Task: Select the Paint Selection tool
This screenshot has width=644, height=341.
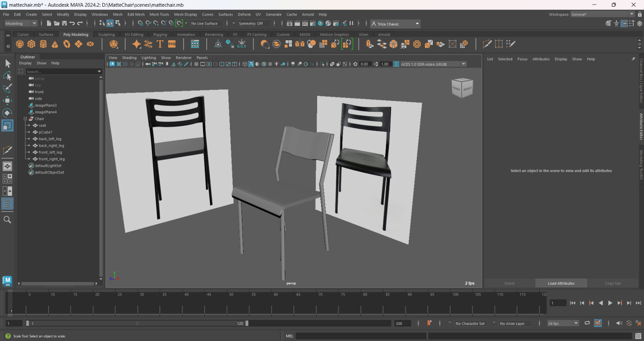Action: click(8, 88)
